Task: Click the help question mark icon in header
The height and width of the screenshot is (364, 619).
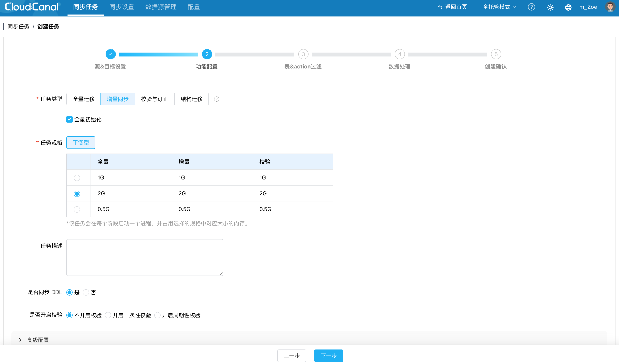Action: pos(531,7)
